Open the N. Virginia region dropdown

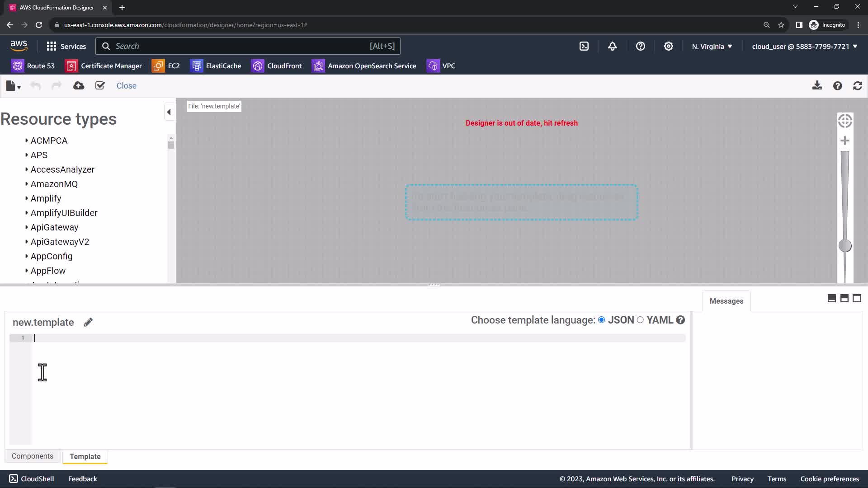712,47
